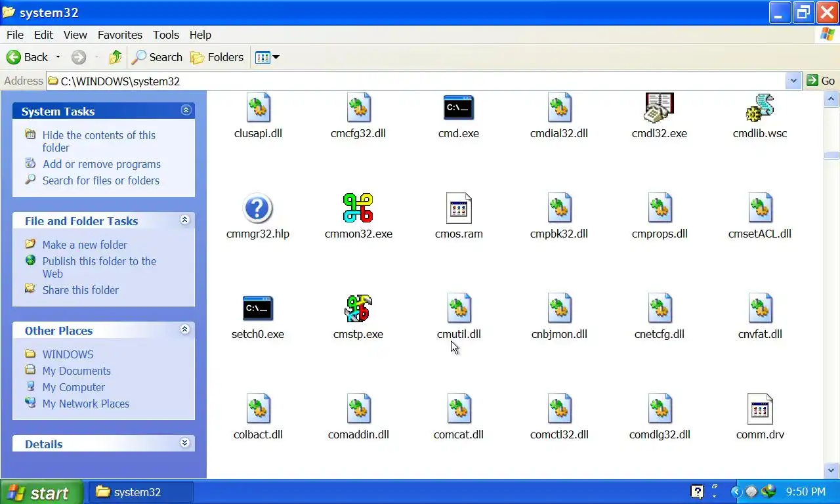The image size is (840, 504).
Task: Select the cmprops.dll file icon
Action: coord(660,208)
